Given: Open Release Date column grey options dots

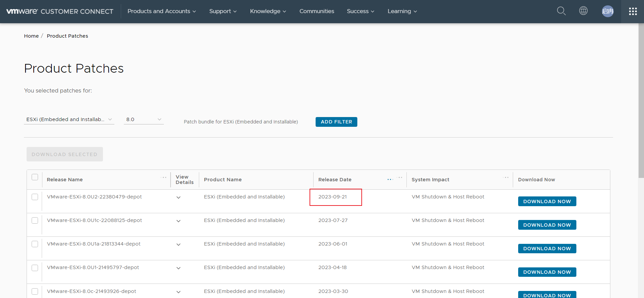Looking at the screenshot, I should (x=400, y=177).
